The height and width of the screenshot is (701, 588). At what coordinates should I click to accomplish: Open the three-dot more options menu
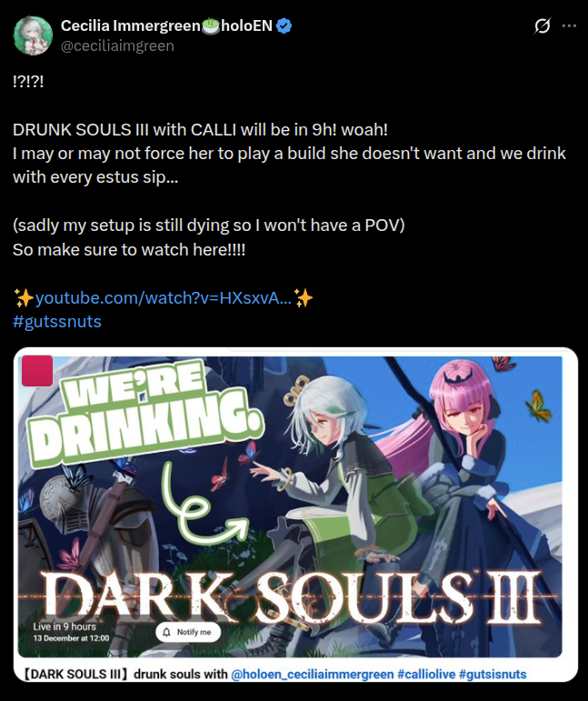click(x=569, y=26)
